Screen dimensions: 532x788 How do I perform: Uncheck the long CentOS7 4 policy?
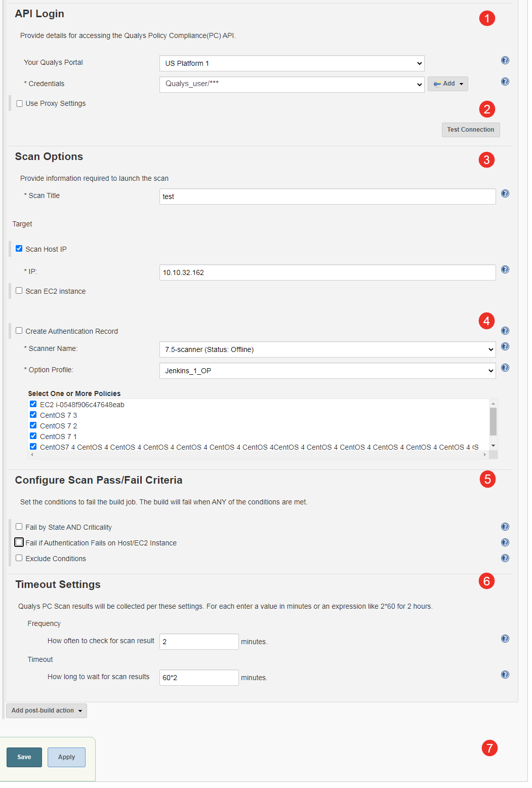pos(33,447)
